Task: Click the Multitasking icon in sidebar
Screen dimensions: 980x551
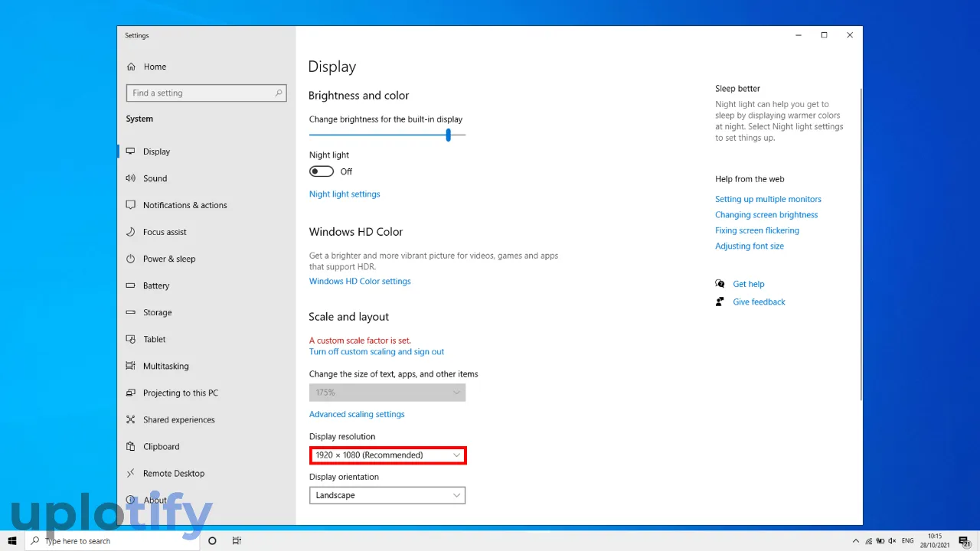Action: [130, 366]
